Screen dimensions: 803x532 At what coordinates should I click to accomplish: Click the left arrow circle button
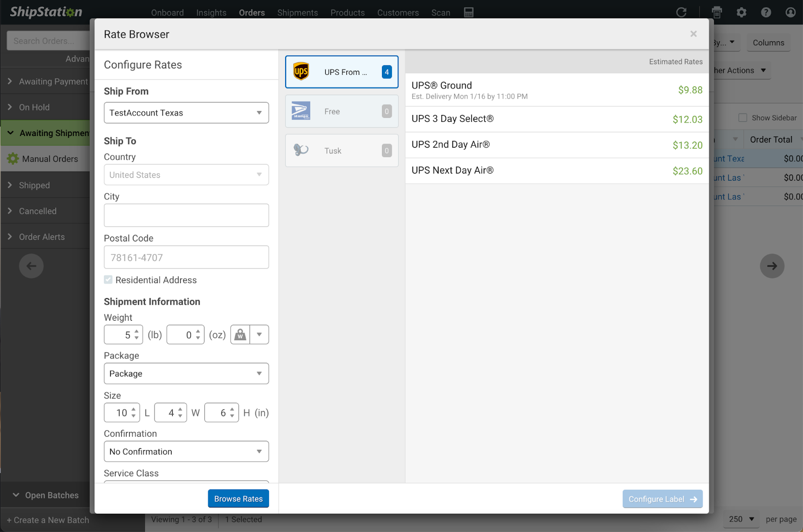(x=31, y=266)
